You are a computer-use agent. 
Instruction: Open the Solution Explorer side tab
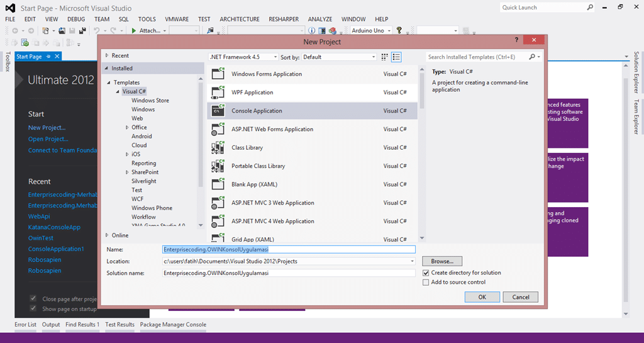pos(636,72)
